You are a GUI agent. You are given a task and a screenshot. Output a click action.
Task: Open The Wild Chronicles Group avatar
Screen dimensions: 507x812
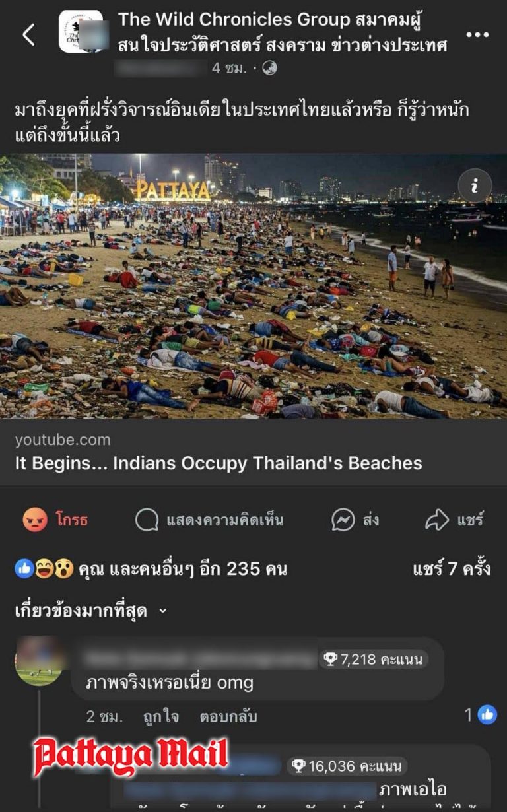coord(81,32)
